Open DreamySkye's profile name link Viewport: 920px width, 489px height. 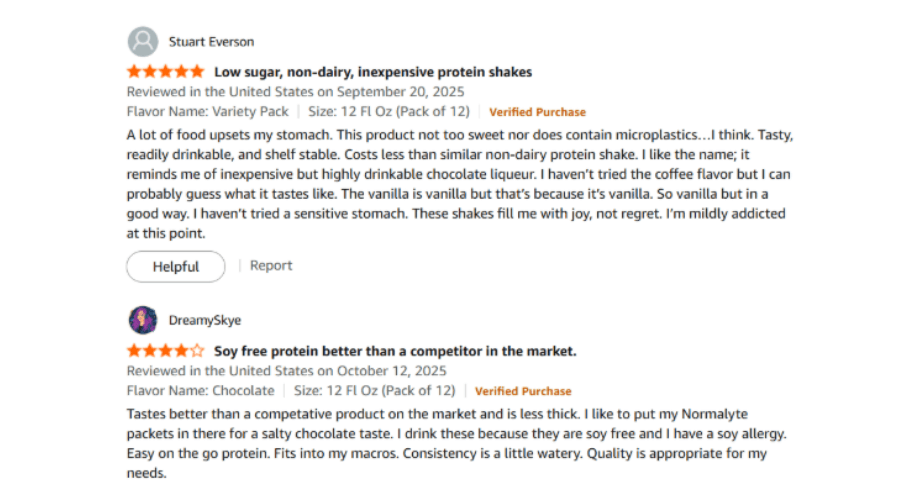pyautogui.click(x=206, y=321)
